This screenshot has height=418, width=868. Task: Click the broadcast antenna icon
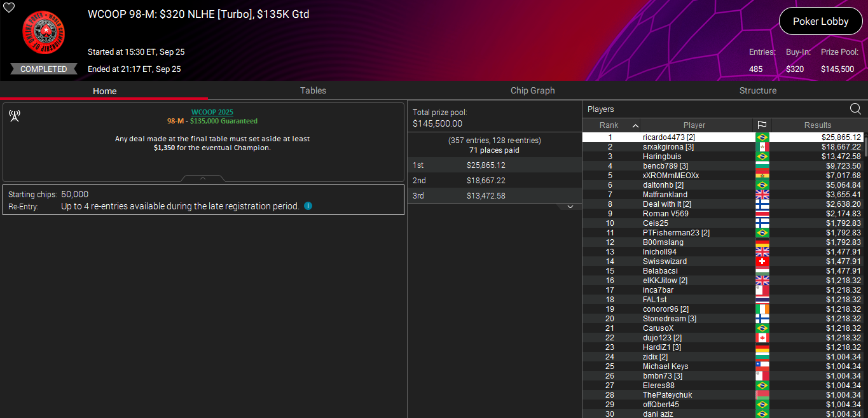pos(15,116)
